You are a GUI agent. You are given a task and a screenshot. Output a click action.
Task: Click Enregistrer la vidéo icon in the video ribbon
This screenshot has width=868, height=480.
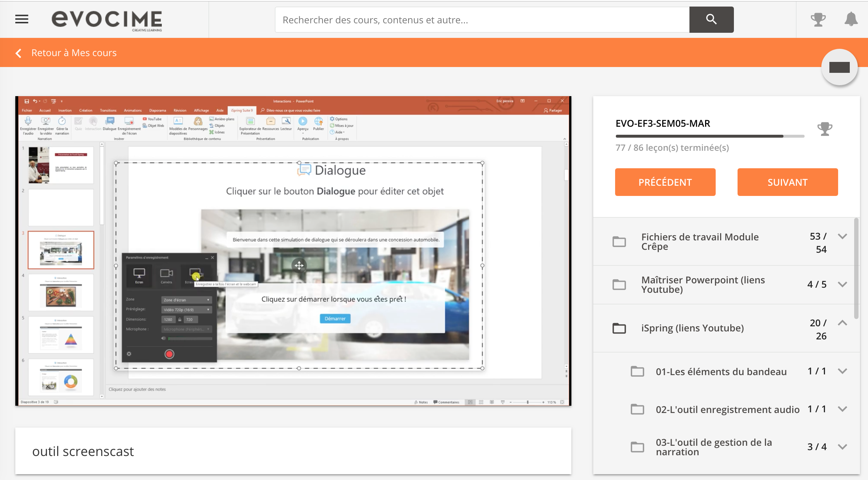click(x=46, y=121)
